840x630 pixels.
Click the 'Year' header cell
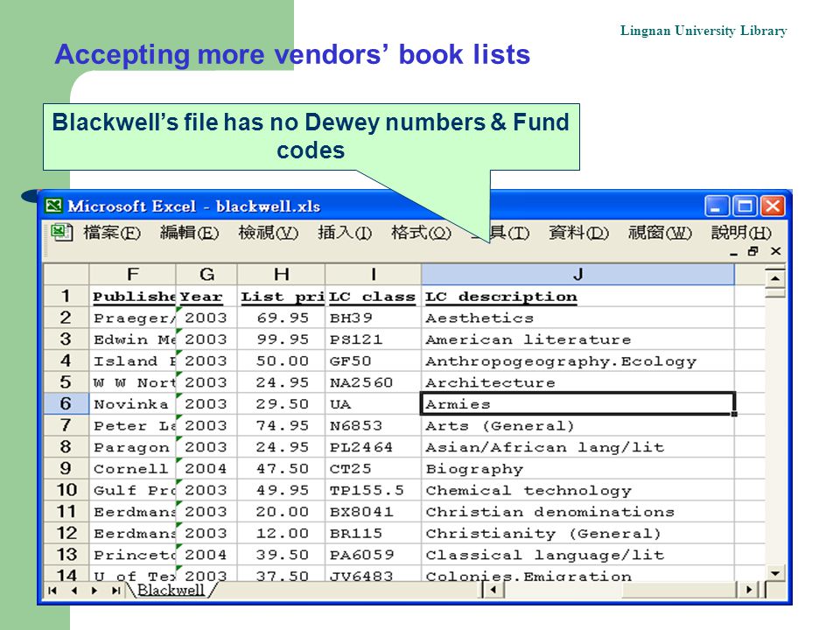pyautogui.click(x=206, y=297)
